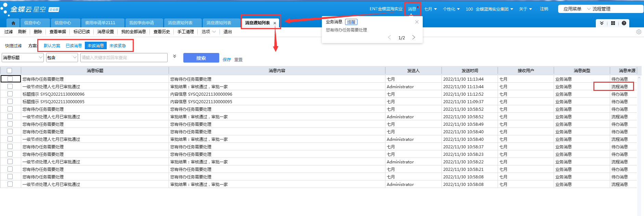Image resolution: width=644 pixels, height=216 pixels.
Task: Click 删除 in the toolbar
Action: click(x=38, y=32)
